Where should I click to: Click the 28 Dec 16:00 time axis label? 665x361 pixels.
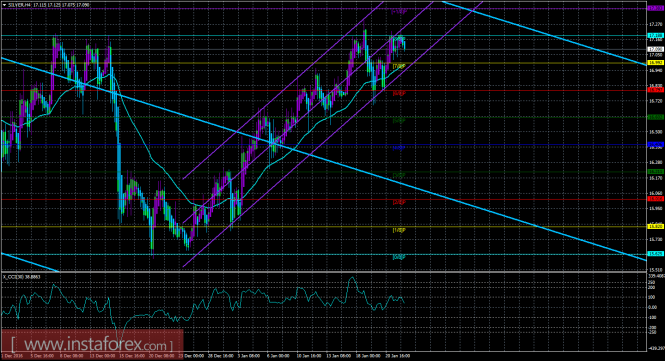tap(220, 356)
